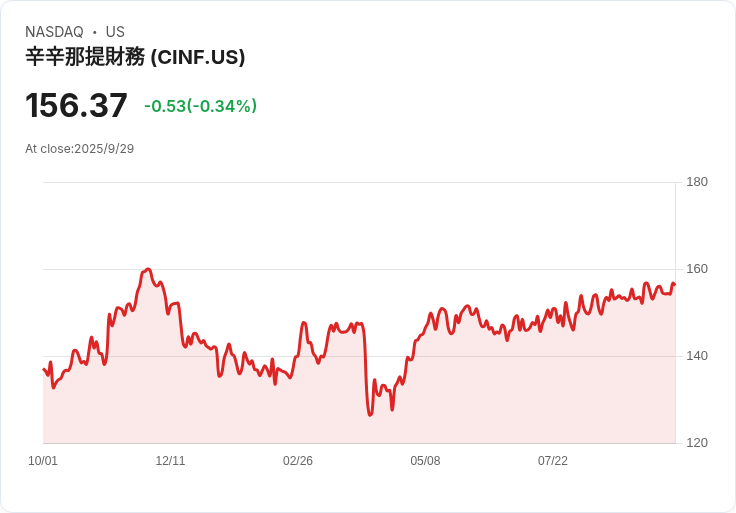Click the 180 y-axis label
This screenshot has width=736, height=513.
tap(697, 182)
